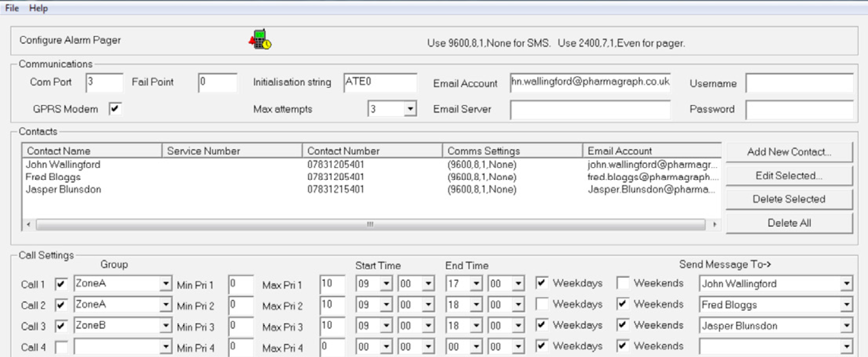Disable the Call 1 checkbox
This screenshot has width=868, height=357.
(61, 284)
